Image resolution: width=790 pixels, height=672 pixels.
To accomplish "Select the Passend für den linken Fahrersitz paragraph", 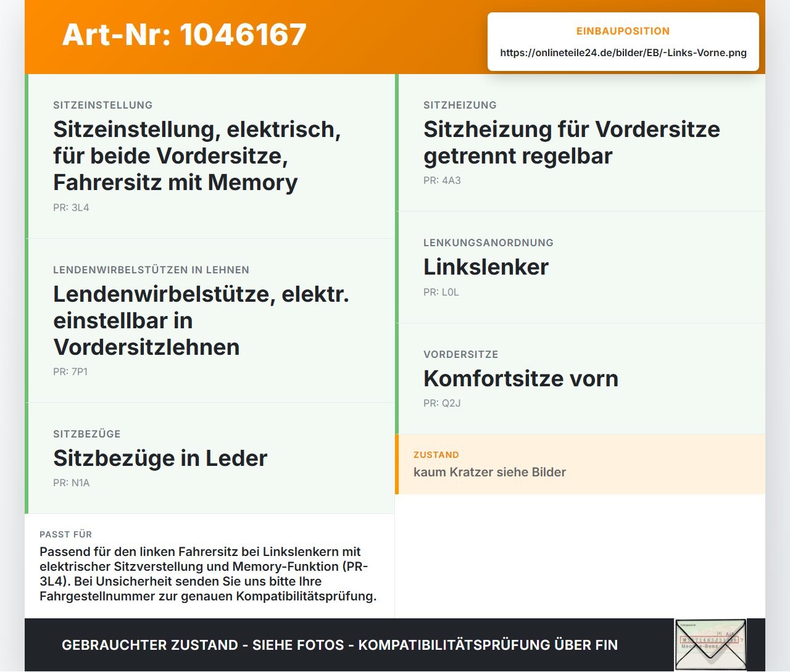I will click(x=208, y=574).
